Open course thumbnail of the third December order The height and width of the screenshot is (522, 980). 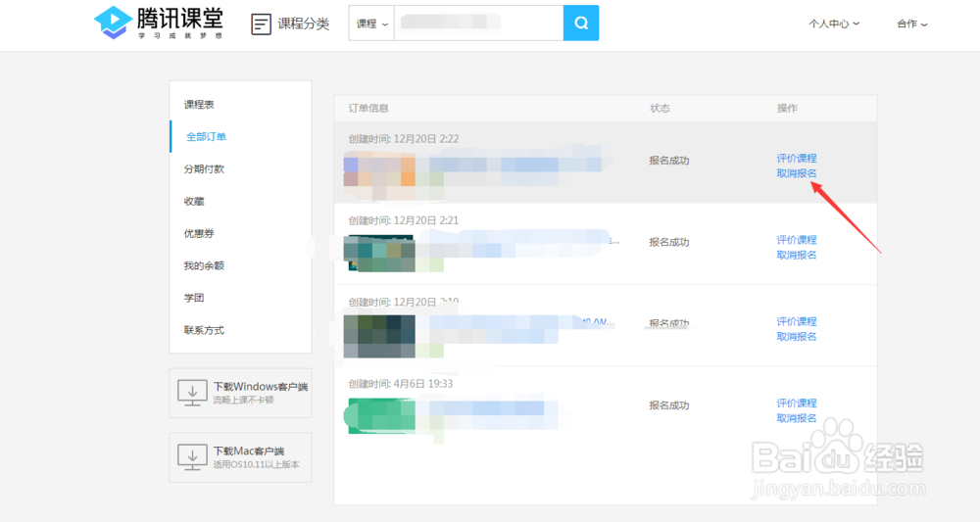click(x=379, y=335)
